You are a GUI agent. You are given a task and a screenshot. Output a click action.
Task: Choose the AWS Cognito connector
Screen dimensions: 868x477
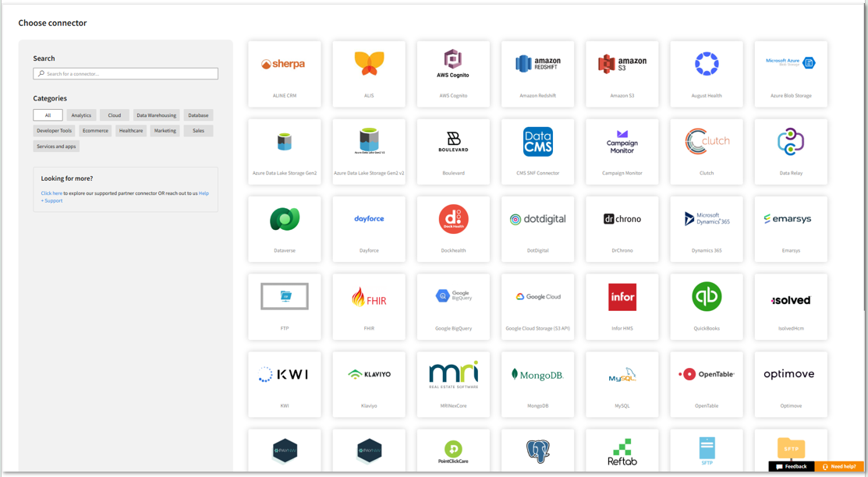click(453, 65)
